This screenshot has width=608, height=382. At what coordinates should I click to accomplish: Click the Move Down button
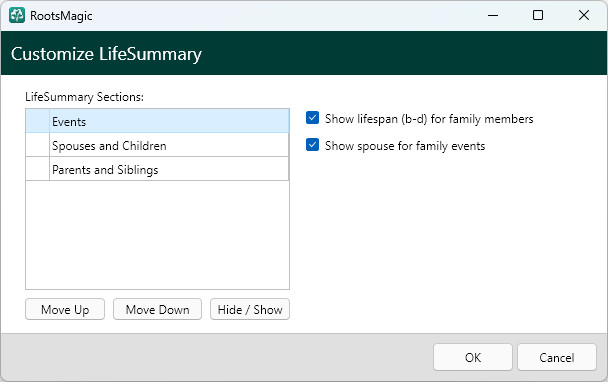(x=157, y=309)
